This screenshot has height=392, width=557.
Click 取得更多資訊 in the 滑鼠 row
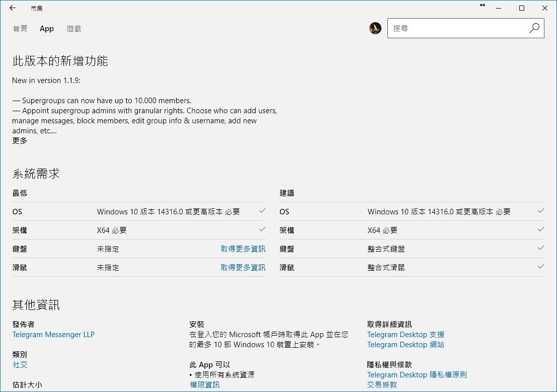point(243,267)
